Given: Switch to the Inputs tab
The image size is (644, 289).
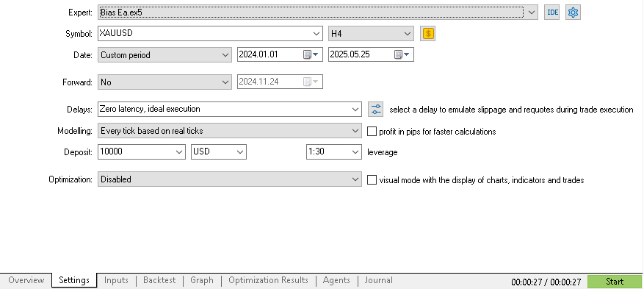Looking at the screenshot, I should pyautogui.click(x=116, y=280).
